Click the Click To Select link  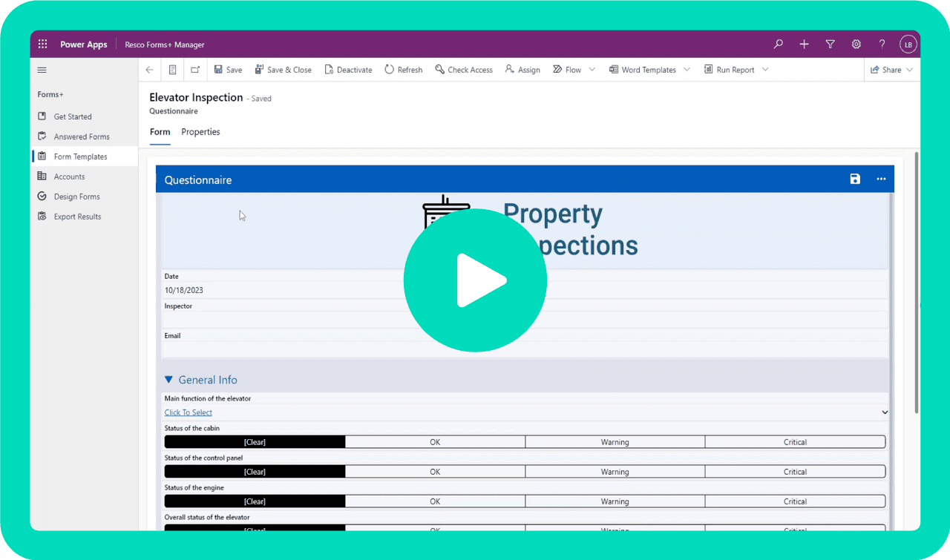(189, 412)
